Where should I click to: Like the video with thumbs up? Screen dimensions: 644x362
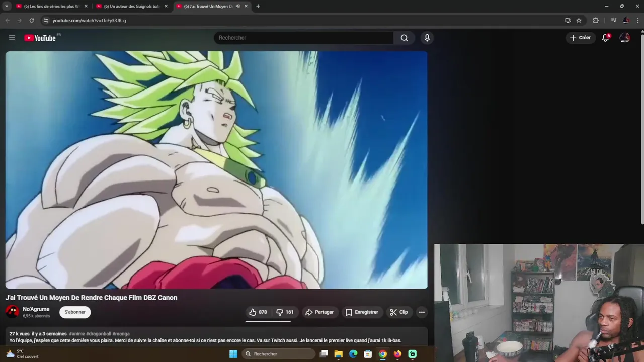coord(258,312)
